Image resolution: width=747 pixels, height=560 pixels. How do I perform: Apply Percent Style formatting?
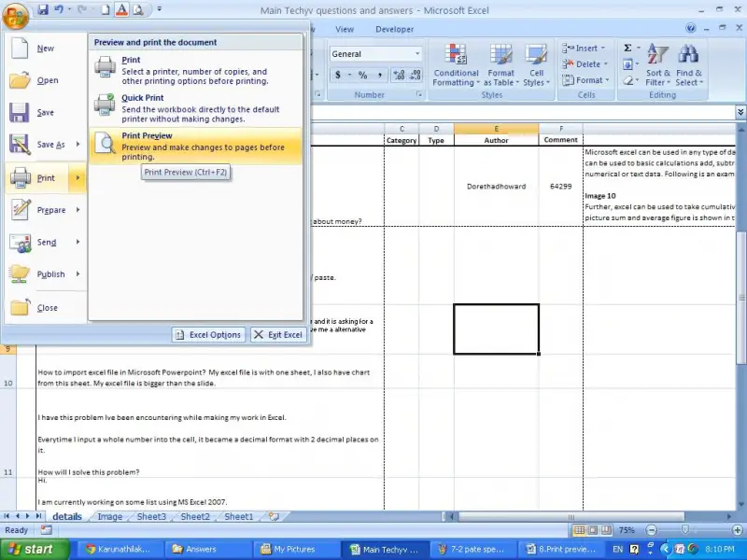tap(363, 75)
